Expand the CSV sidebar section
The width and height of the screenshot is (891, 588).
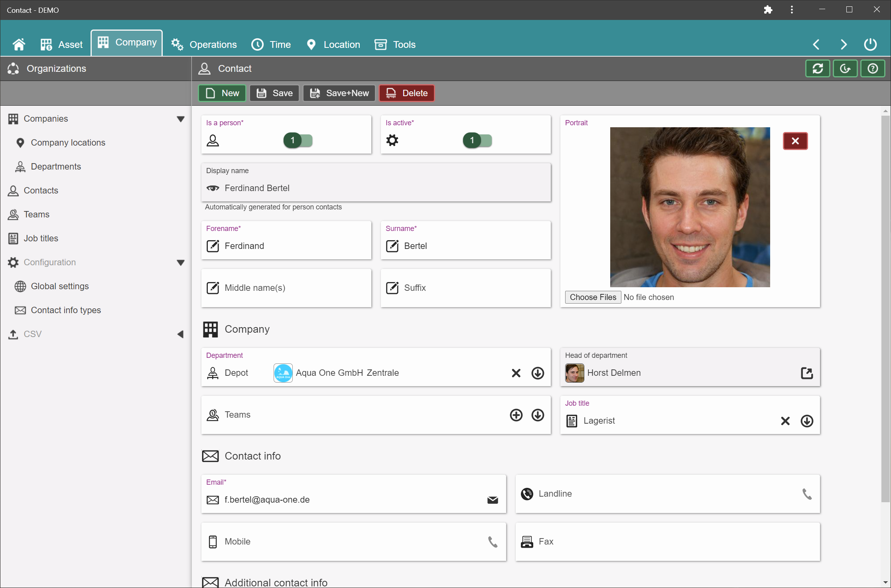point(180,334)
